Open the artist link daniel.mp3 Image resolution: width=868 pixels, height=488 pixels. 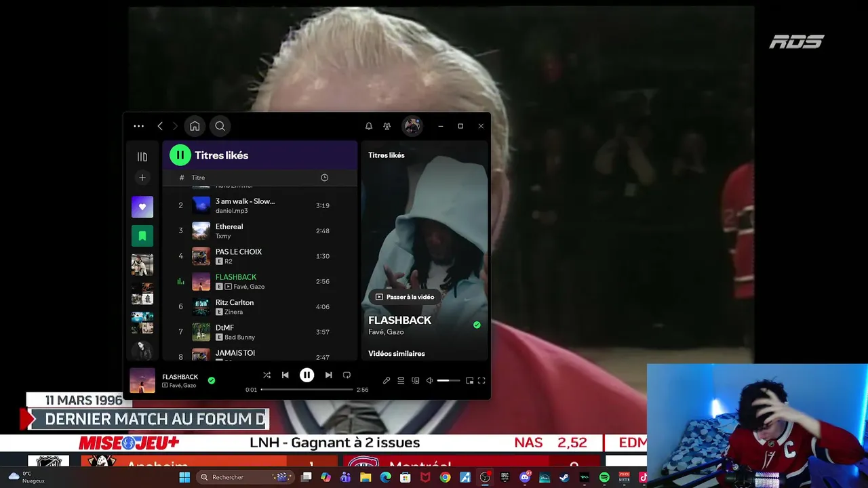pyautogui.click(x=231, y=211)
